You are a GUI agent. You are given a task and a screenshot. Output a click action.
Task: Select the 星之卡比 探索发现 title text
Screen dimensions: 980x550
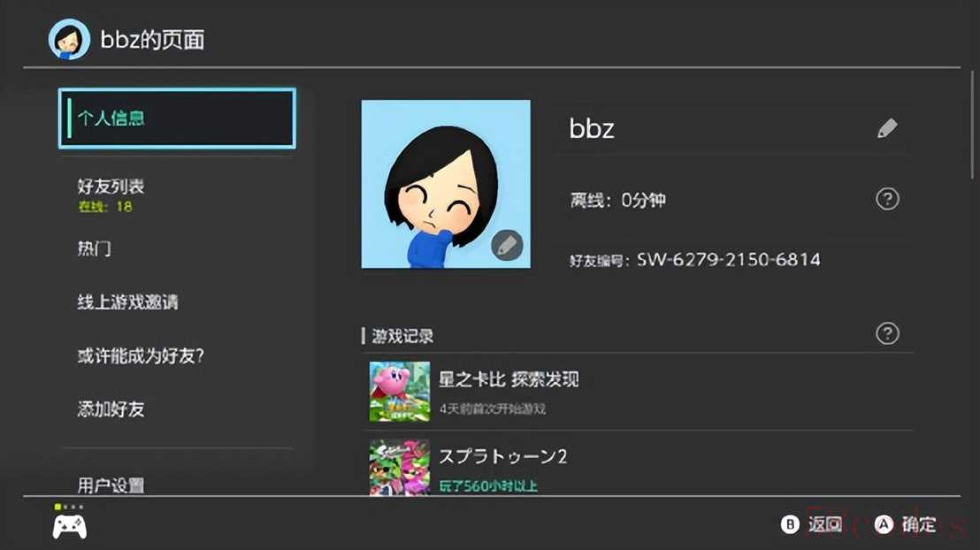[509, 379]
